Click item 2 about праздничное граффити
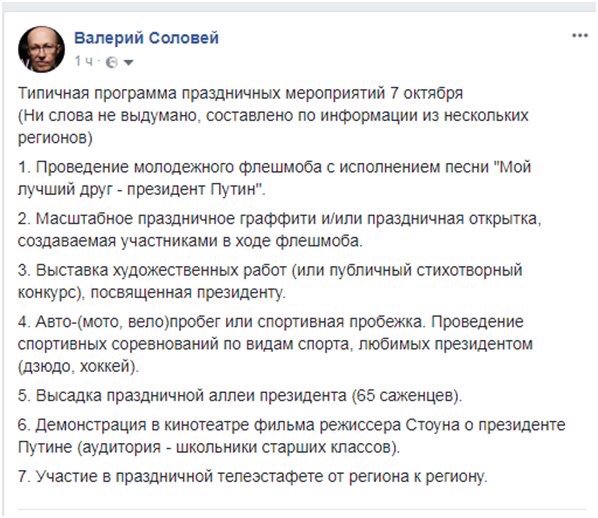The height and width of the screenshot is (518, 598). coord(280,230)
